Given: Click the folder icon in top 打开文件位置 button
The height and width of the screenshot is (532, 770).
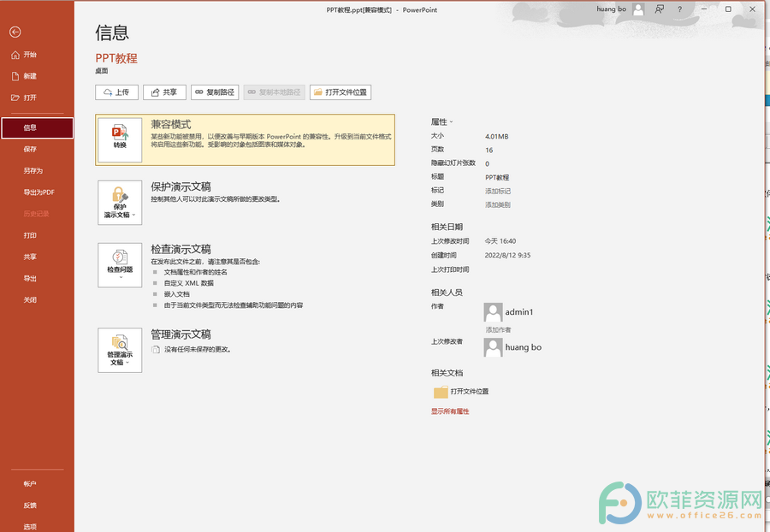Looking at the screenshot, I should pos(318,92).
